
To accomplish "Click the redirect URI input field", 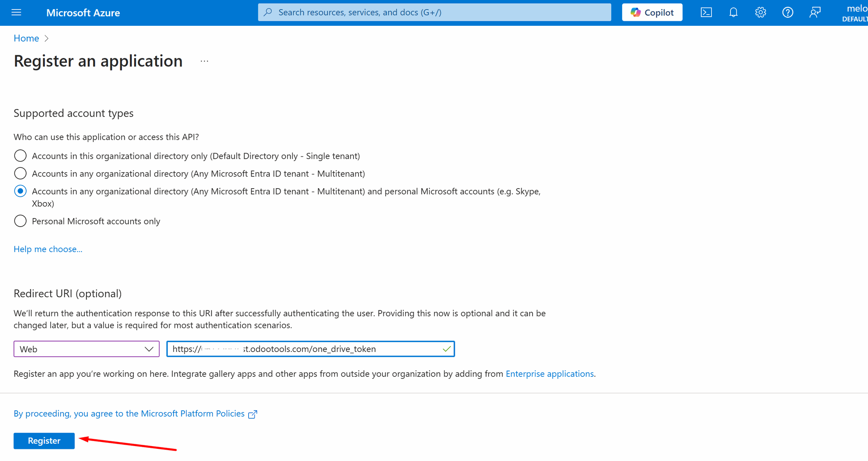I will (311, 349).
